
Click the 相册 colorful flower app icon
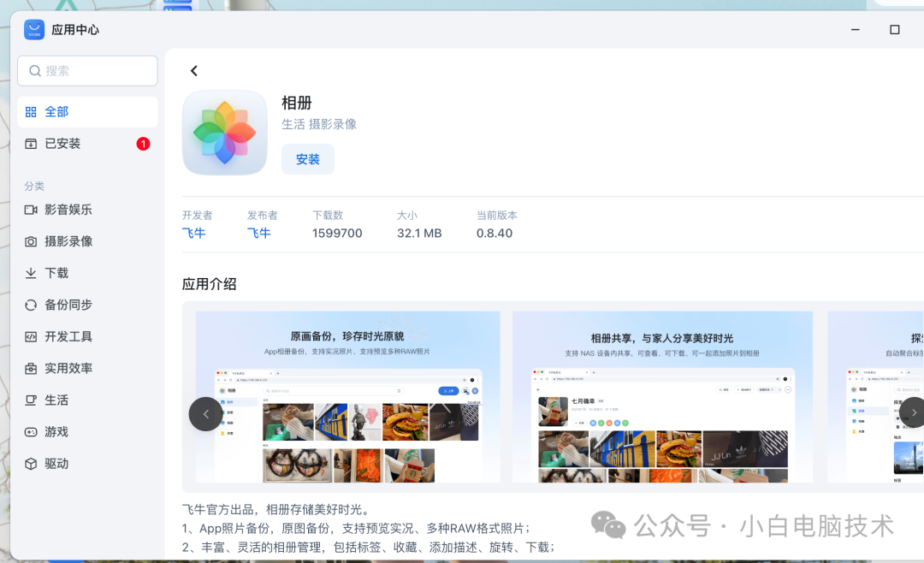(224, 133)
